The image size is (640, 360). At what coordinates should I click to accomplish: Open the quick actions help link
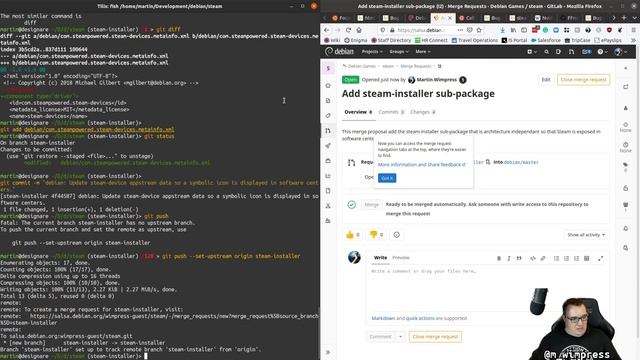(x=420, y=318)
